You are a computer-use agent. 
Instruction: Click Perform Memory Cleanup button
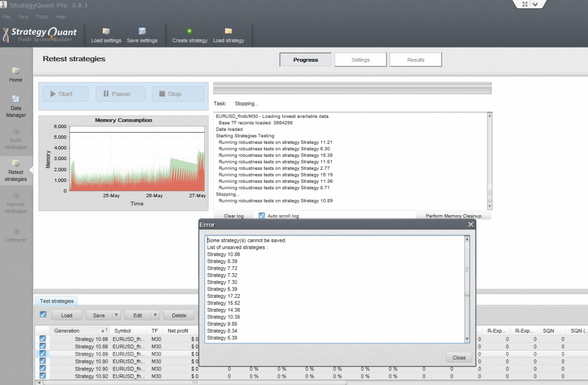[454, 216]
